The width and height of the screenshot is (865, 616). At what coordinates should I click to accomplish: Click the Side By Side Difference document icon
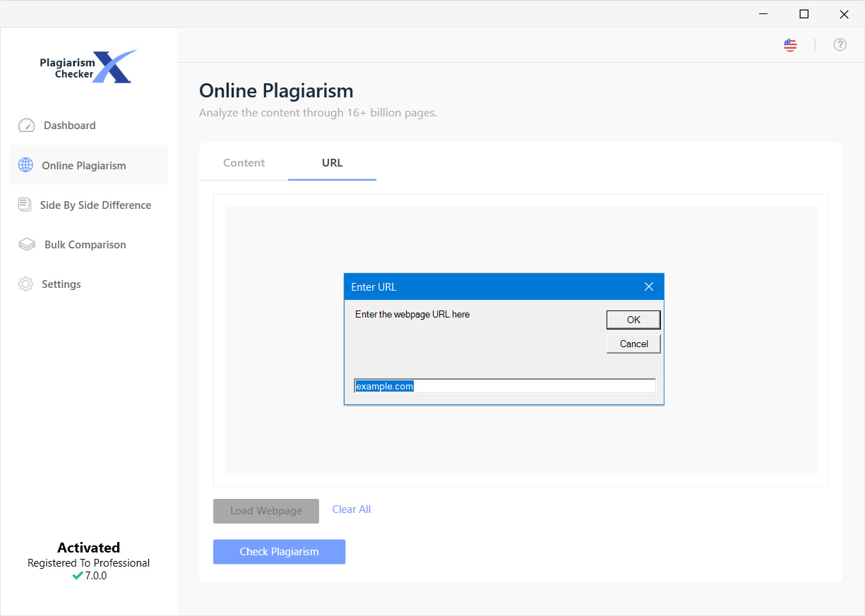(x=25, y=205)
